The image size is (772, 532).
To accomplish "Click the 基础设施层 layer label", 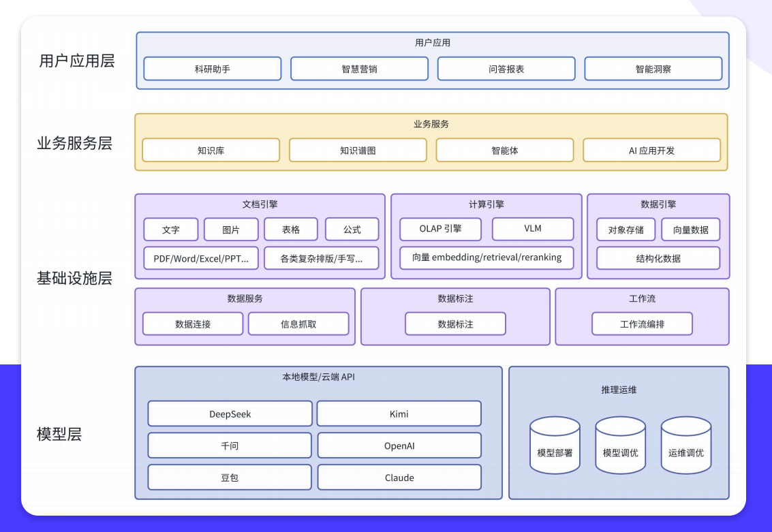I will click(x=74, y=278).
